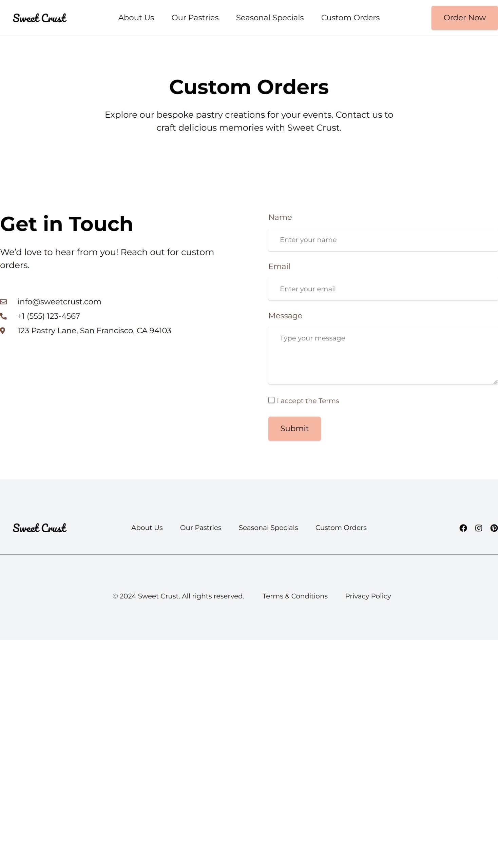Screen dimensions: 498x868
Task: Open Seasonal Specials in top navigation
Action: [x=270, y=18]
